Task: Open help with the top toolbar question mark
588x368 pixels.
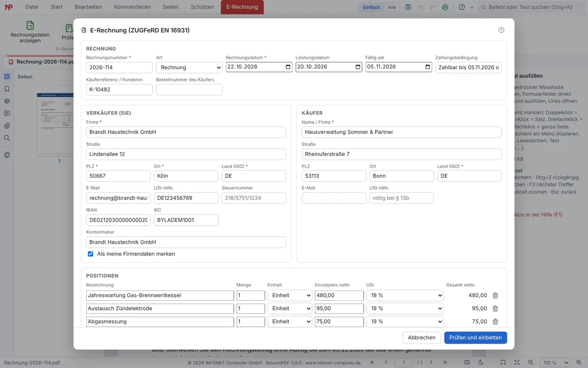Action: [x=462, y=7]
